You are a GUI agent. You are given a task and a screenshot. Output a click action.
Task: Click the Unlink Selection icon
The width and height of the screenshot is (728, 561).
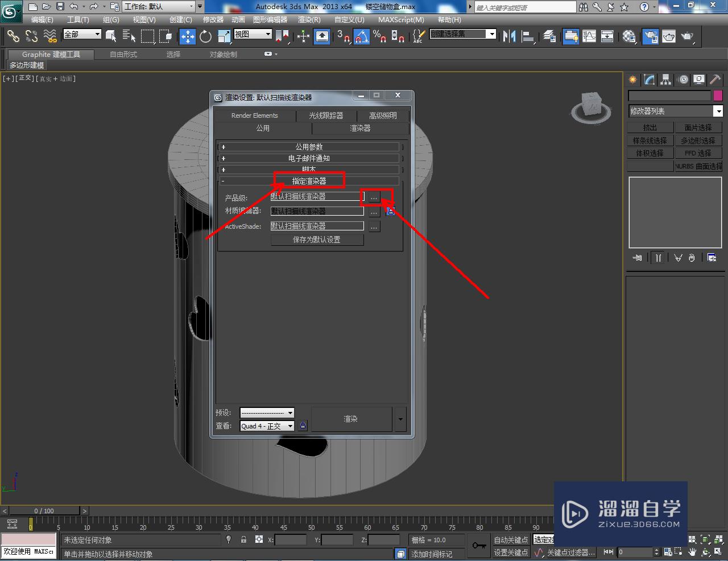pyautogui.click(x=31, y=36)
